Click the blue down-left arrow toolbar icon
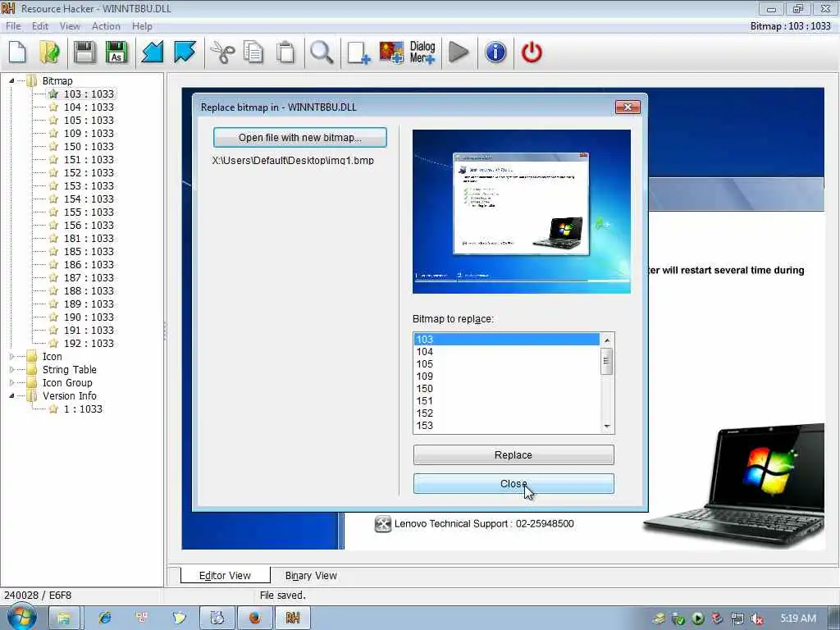Screen dimensions: 840x630 [x=153, y=52]
